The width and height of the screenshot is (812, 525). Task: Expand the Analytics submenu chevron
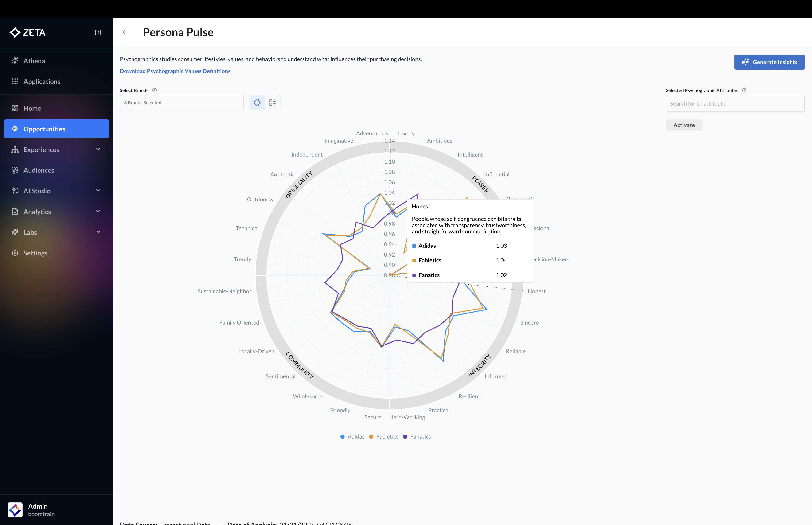[x=98, y=211]
